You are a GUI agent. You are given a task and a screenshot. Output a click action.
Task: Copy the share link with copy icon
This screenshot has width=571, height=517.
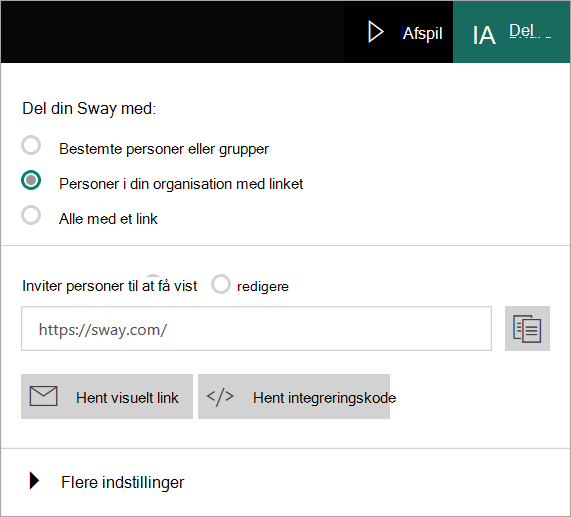(527, 329)
